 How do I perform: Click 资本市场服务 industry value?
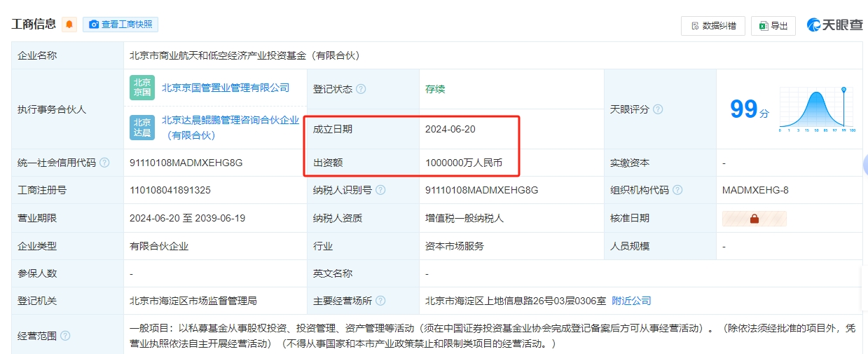tap(455, 246)
